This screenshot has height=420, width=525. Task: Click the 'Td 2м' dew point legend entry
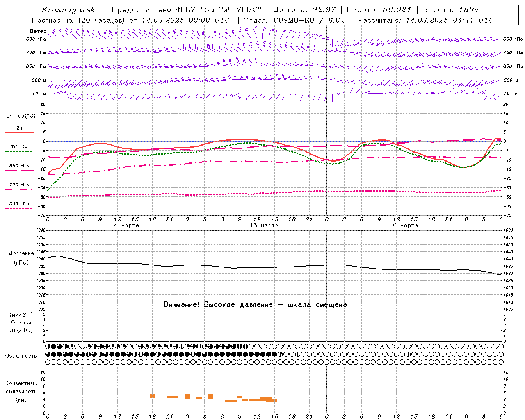19,147
